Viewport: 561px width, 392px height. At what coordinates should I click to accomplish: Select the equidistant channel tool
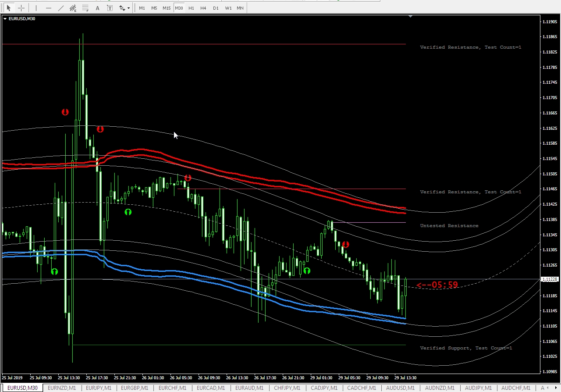coord(73,8)
